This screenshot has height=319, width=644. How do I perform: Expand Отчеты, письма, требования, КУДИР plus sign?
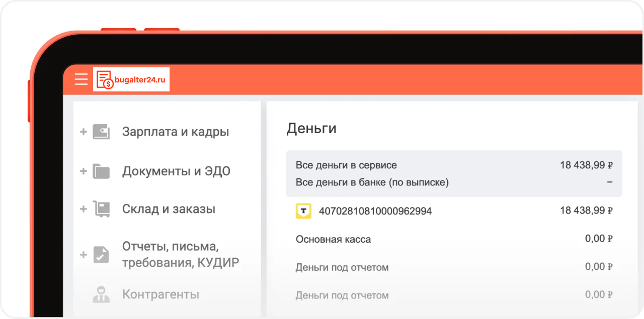pyautogui.click(x=84, y=255)
